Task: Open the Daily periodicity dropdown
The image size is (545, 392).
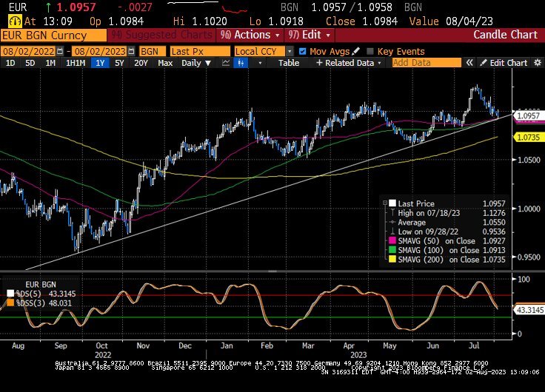Action: (195, 64)
